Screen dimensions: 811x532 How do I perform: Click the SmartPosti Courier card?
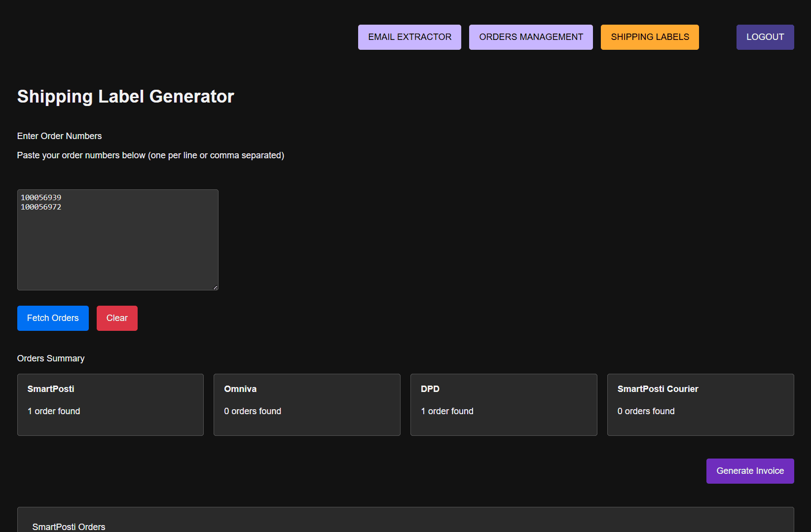point(700,404)
